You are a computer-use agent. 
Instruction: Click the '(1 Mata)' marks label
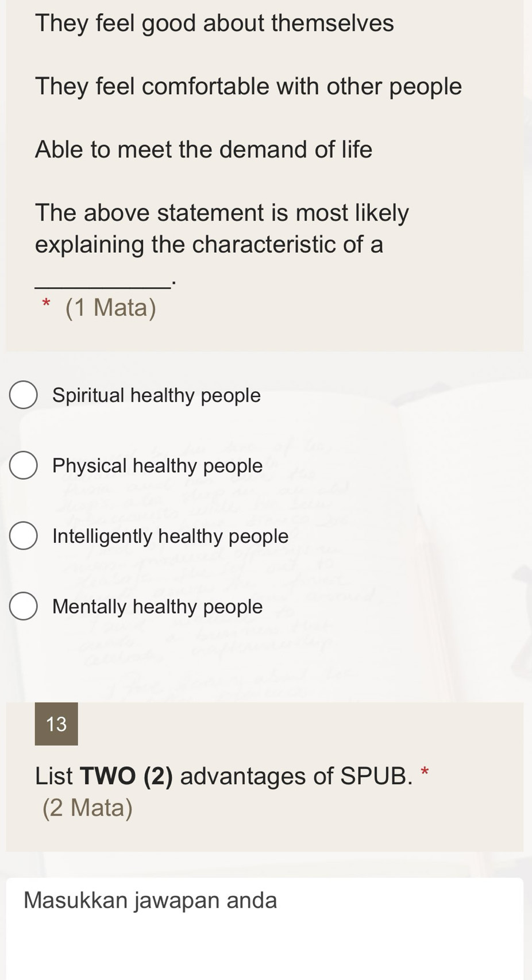click(110, 307)
